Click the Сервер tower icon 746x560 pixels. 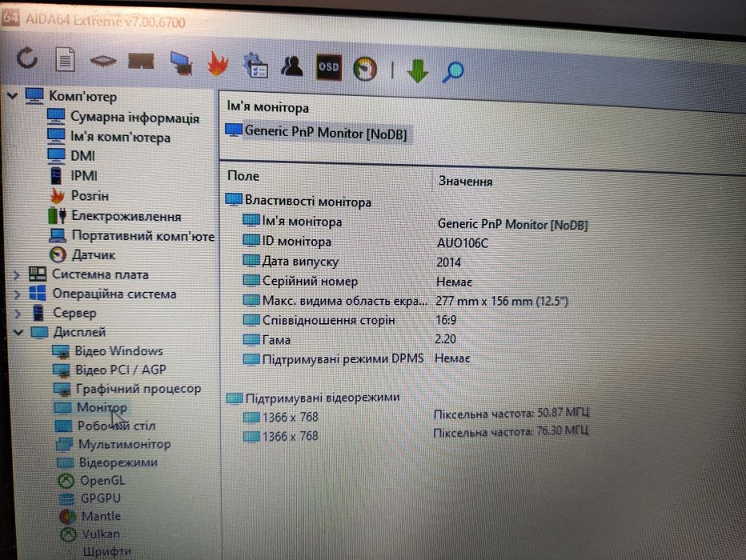[38, 312]
